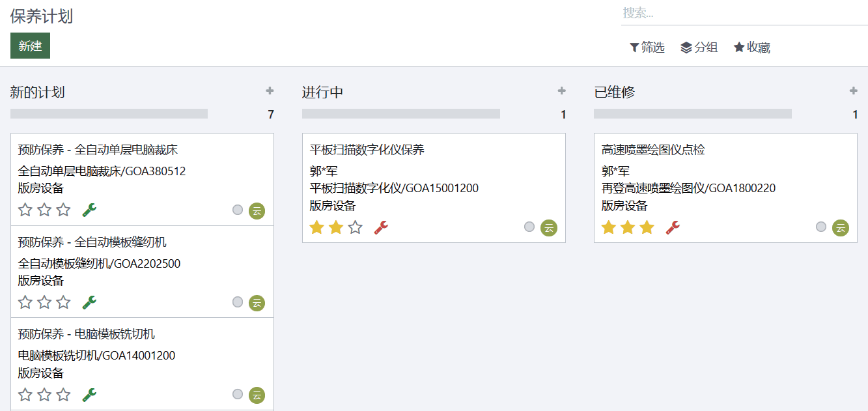This screenshot has width=868, height=411.
Task: Open the 预防保养 - 全自动模板缝纫机 card
Action: (143, 272)
